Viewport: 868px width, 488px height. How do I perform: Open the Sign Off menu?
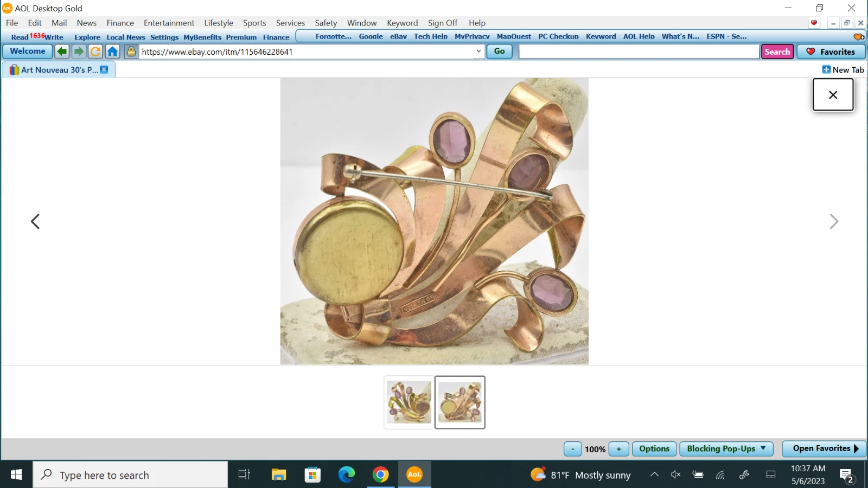coord(442,23)
